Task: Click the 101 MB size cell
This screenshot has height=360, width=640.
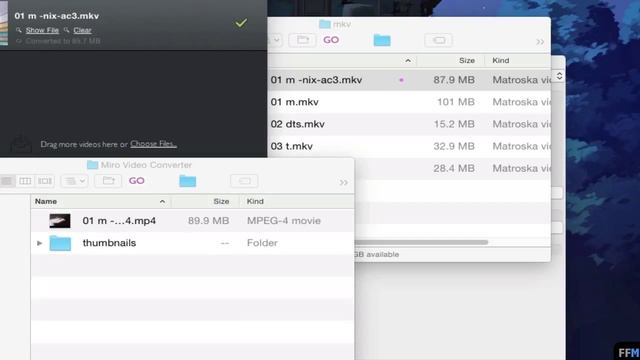Action: click(x=456, y=102)
